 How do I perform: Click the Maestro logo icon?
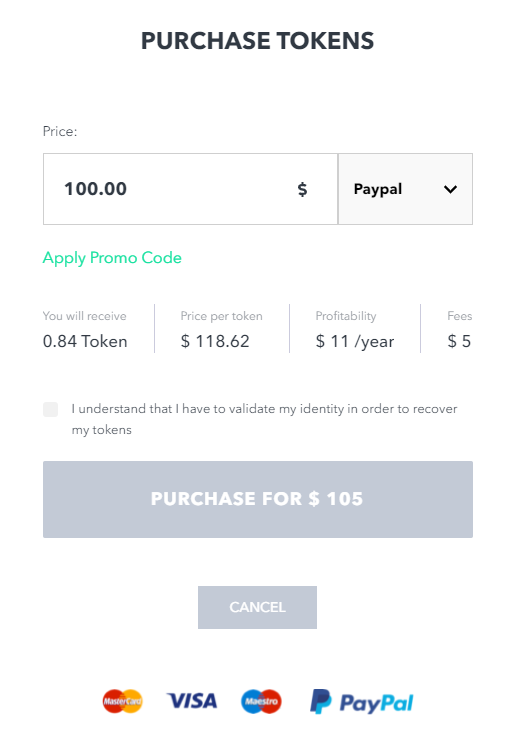[x=261, y=701]
